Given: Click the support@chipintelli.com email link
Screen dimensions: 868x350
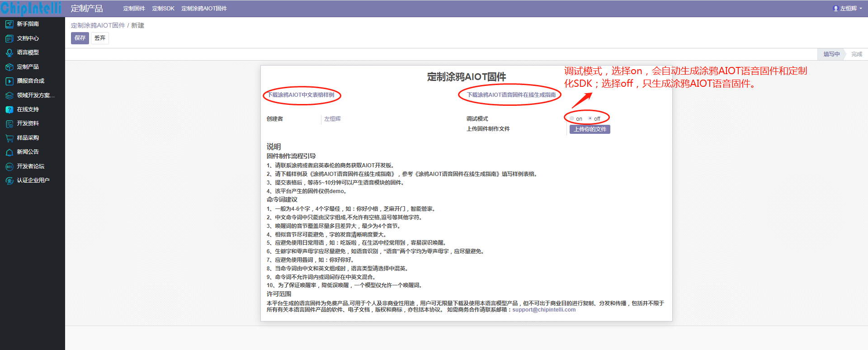Looking at the screenshot, I should [x=544, y=310].
